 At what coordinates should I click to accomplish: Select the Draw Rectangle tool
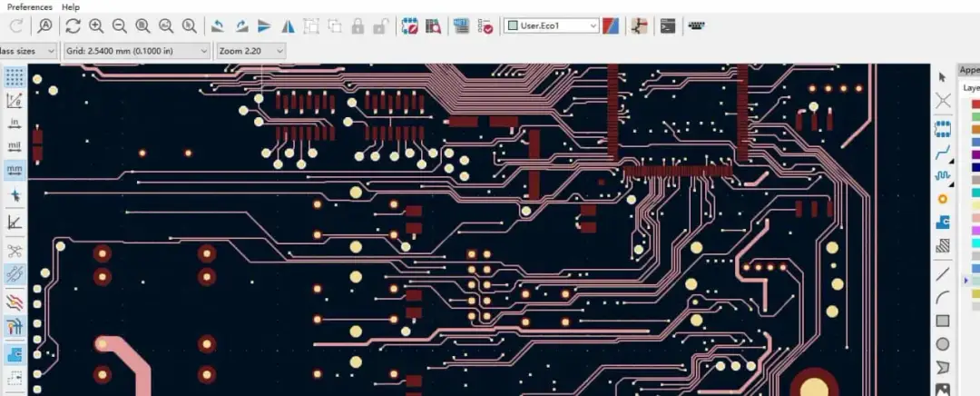[x=943, y=321]
